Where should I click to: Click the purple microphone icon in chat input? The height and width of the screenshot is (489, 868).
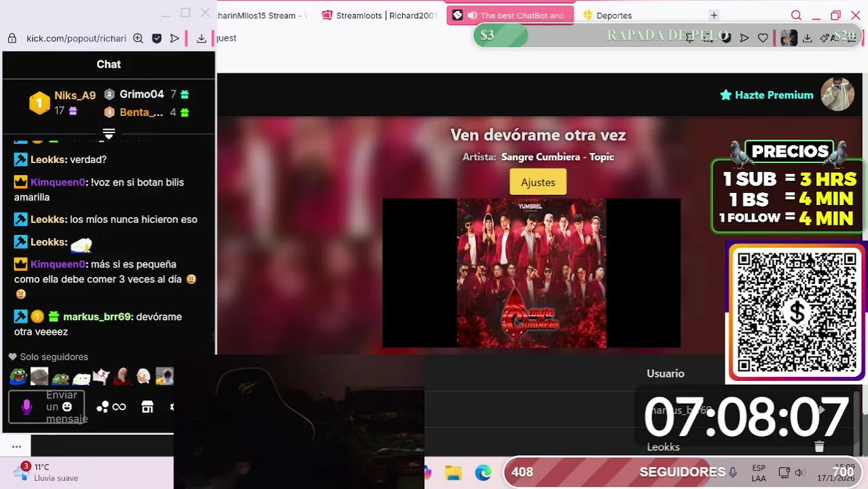[x=26, y=407]
